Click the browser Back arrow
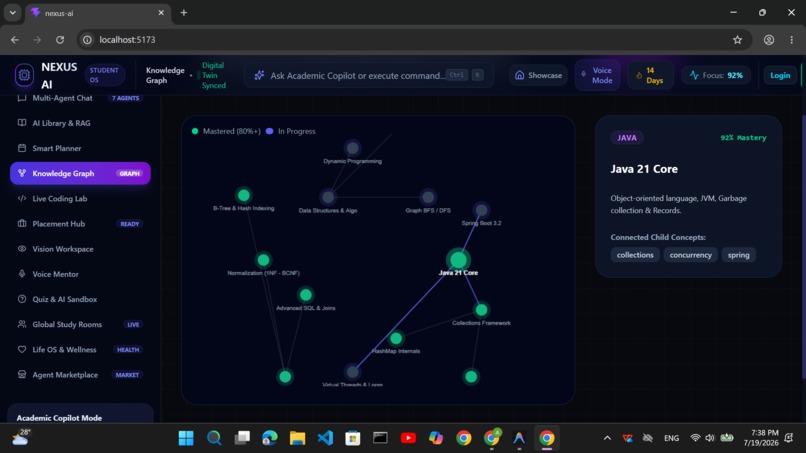 tap(15, 40)
